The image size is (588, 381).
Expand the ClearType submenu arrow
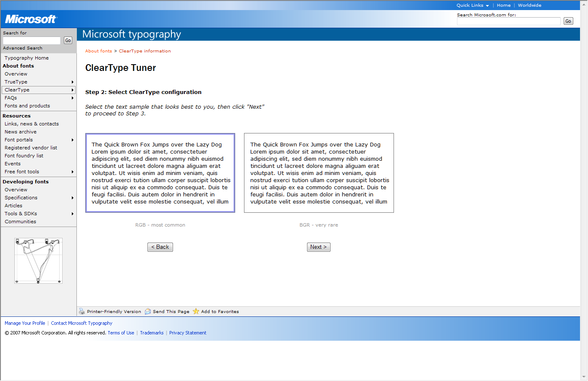point(73,90)
